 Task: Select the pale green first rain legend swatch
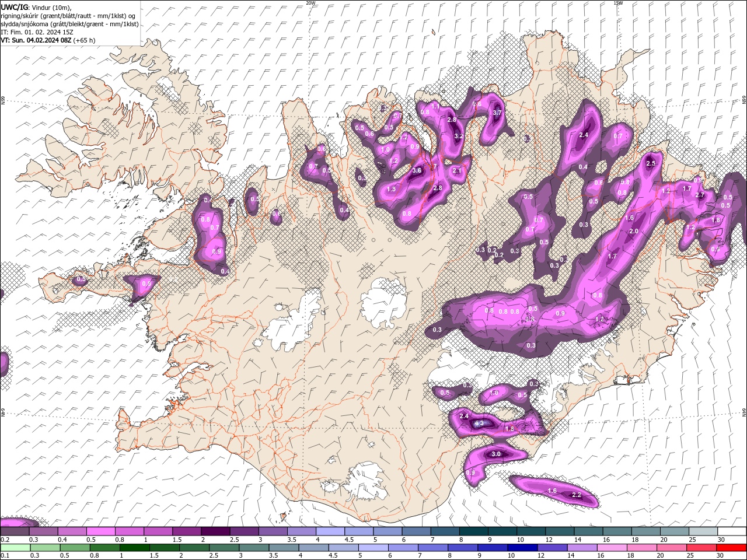point(15,548)
